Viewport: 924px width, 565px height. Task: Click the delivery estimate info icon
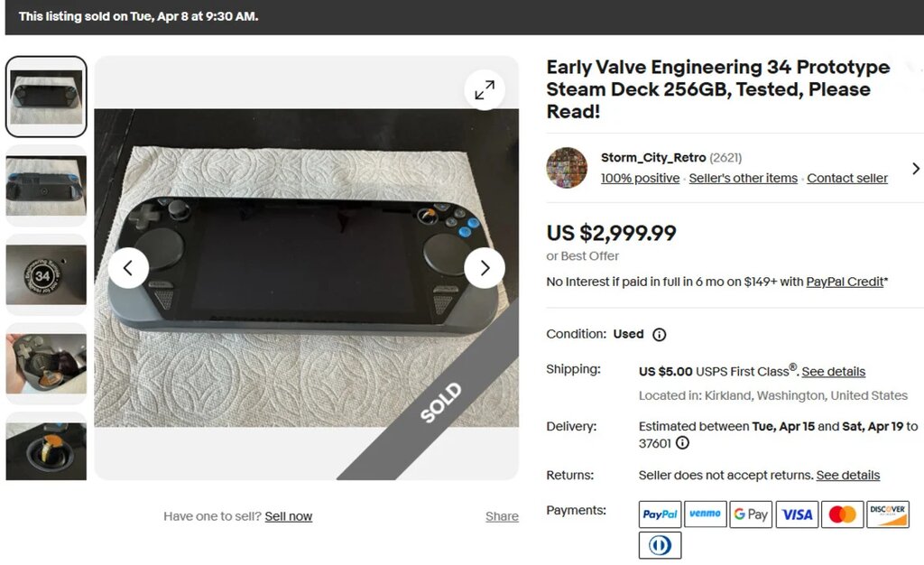click(x=682, y=442)
